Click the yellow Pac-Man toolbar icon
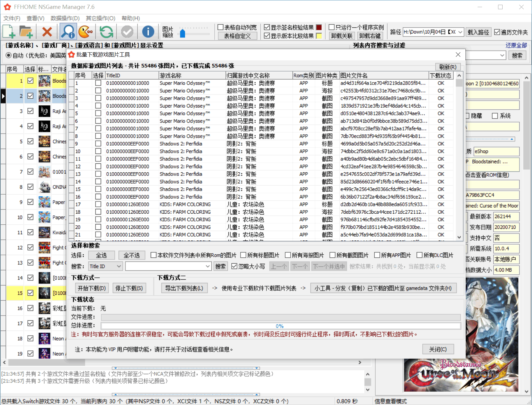This screenshot has height=405, width=532. coord(86,32)
